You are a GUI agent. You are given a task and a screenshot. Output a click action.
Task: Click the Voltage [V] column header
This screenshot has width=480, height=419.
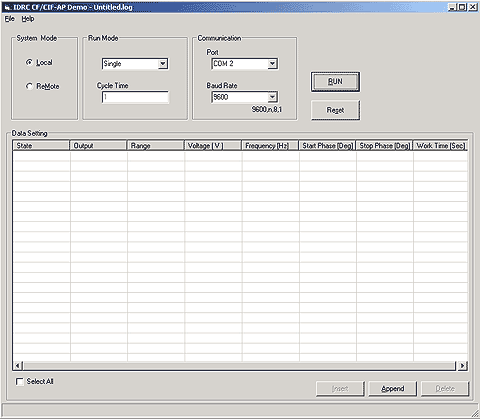(x=213, y=146)
